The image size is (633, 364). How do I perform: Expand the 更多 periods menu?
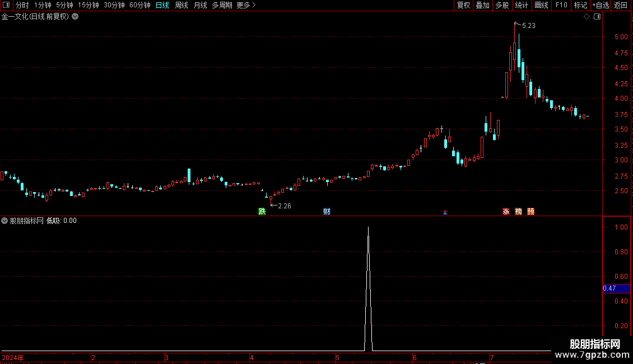(x=246, y=5)
